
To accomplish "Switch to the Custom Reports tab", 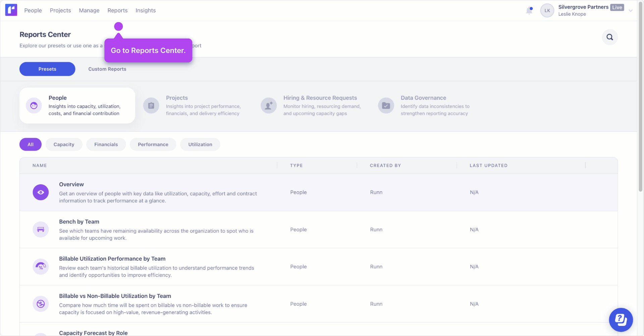I will (x=107, y=69).
